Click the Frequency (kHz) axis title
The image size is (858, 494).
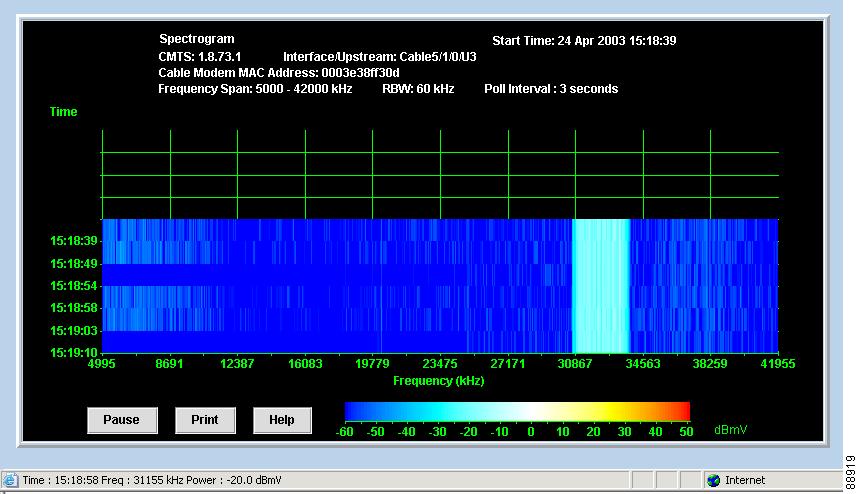pos(439,381)
